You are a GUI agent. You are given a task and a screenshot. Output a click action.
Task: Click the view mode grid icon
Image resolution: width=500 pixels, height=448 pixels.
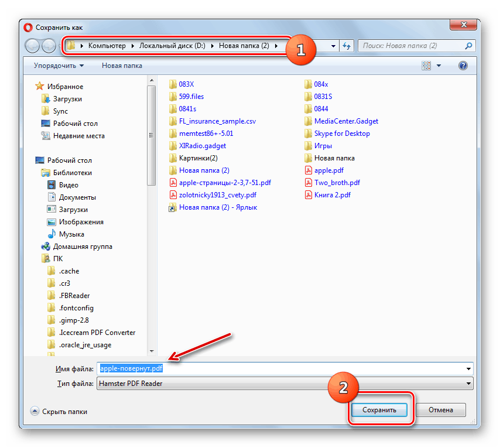coord(426,66)
